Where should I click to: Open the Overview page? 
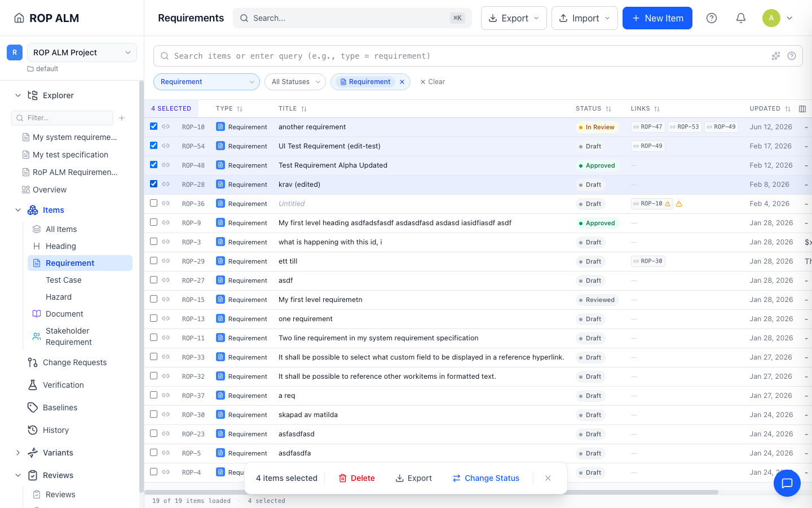coord(50,190)
